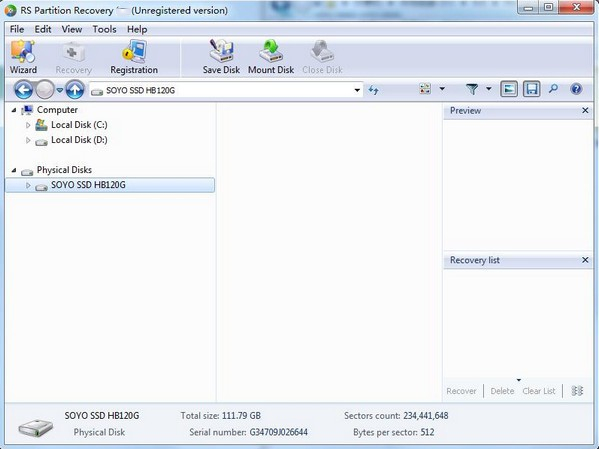Image resolution: width=599 pixels, height=449 pixels.
Task: Expand the SOYO SSD HB120G node
Action: point(28,185)
